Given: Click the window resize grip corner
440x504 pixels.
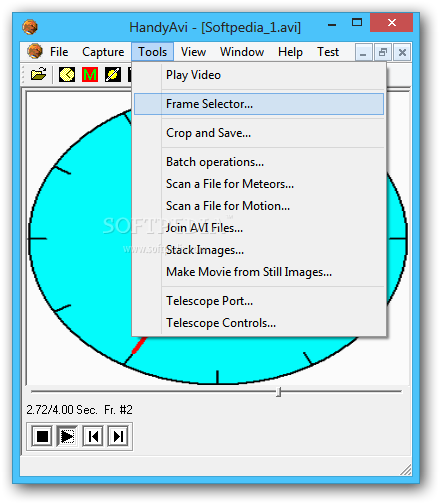Looking at the screenshot, I should pos(405,469).
